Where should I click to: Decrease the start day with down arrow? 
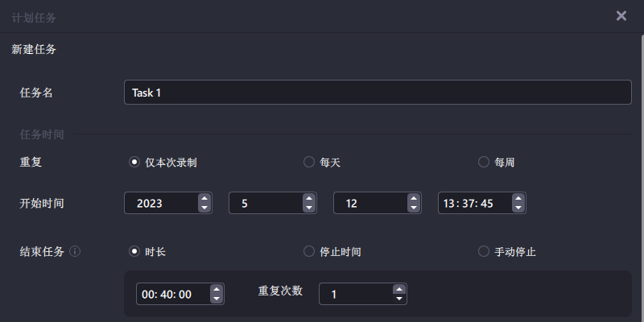[x=414, y=208]
